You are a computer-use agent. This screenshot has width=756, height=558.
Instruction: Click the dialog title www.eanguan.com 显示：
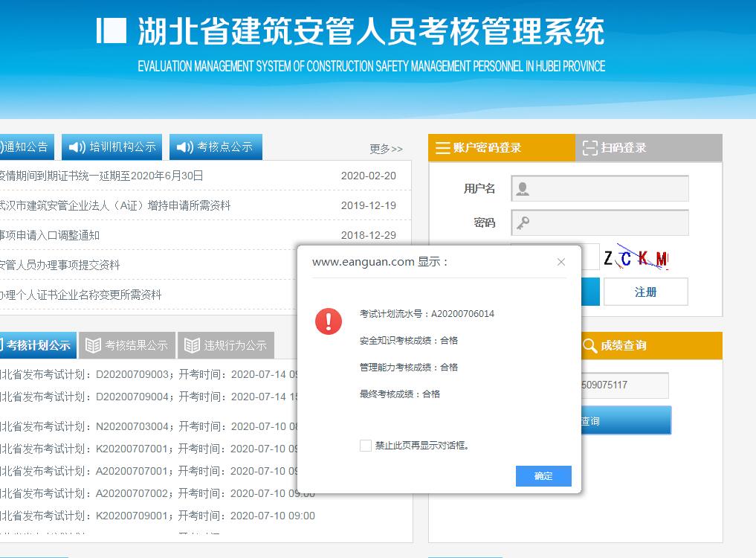(x=381, y=262)
